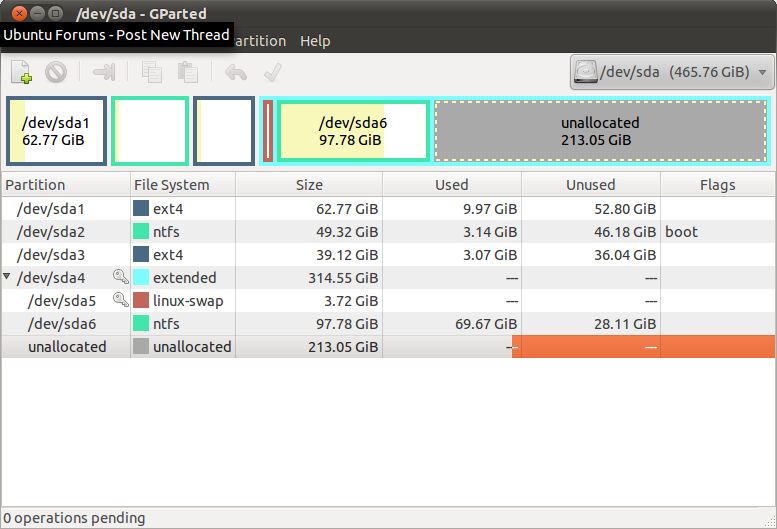
Task: Click the linux-swap color swatch in list
Action: (x=141, y=301)
